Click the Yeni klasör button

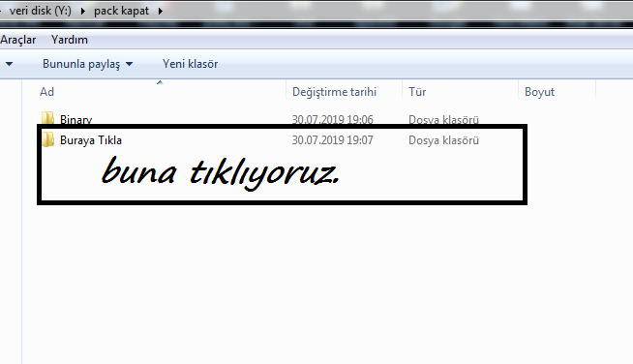[x=190, y=64]
